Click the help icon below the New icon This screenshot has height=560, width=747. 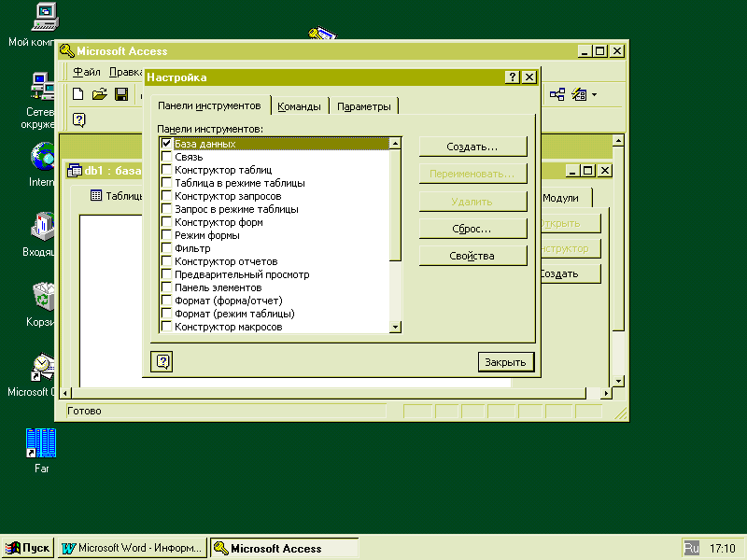[79, 119]
